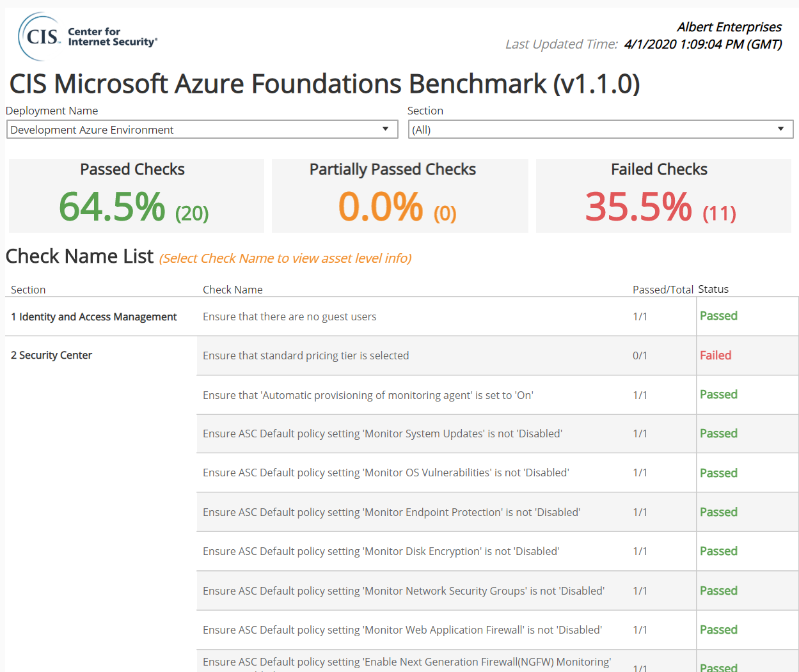
Task: Click the 'Check Name List' heading
Action: pyautogui.click(x=80, y=256)
